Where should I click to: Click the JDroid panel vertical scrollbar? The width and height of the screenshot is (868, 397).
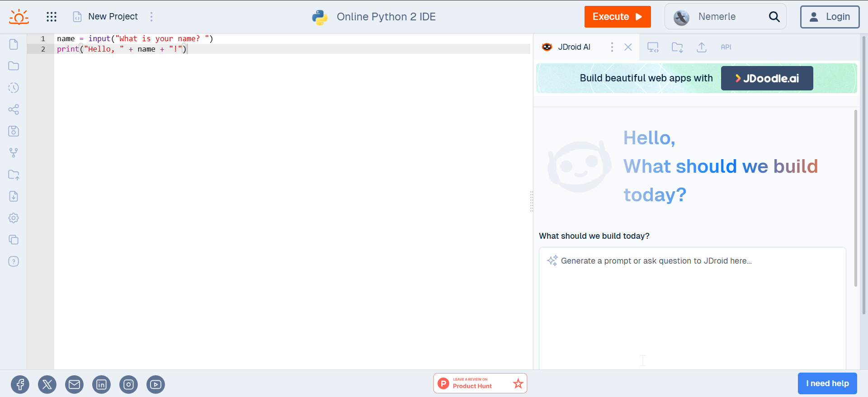pyautogui.click(x=856, y=198)
